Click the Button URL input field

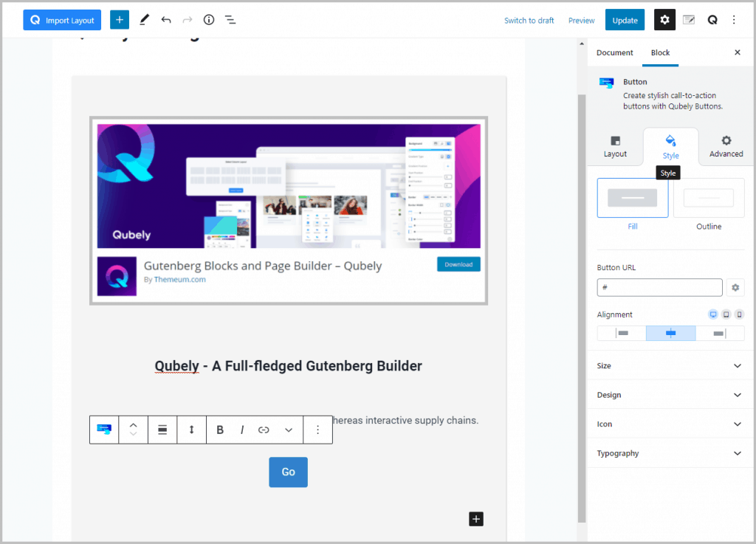point(659,288)
